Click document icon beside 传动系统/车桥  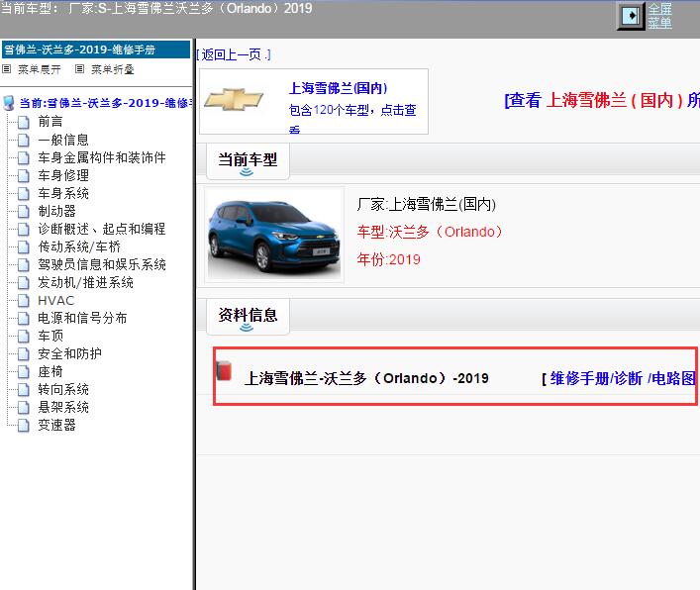(24, 246)
